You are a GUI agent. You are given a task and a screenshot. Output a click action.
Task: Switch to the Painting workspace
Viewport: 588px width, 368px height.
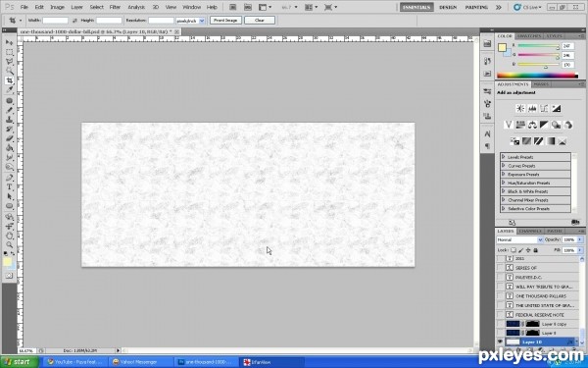pos(476,7)
